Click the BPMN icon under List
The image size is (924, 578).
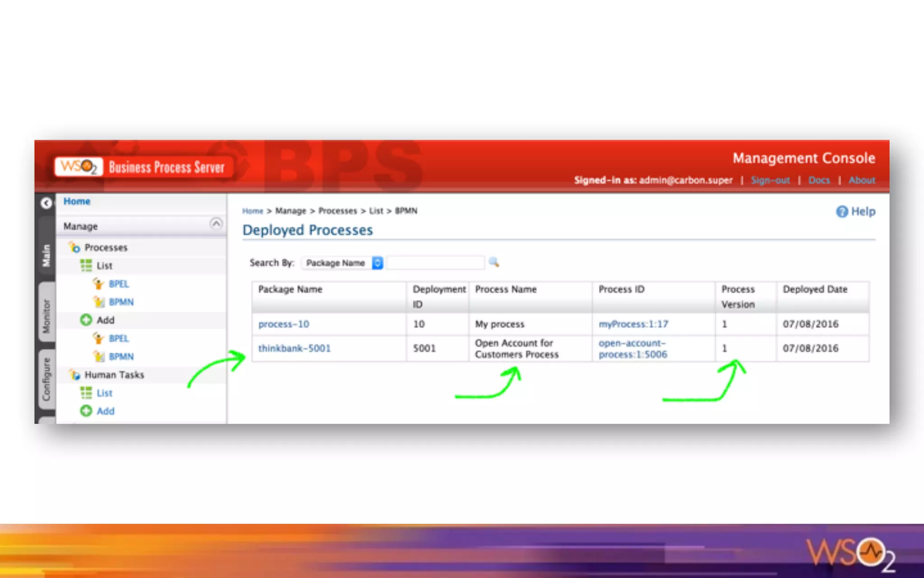[x=99, y=302]
